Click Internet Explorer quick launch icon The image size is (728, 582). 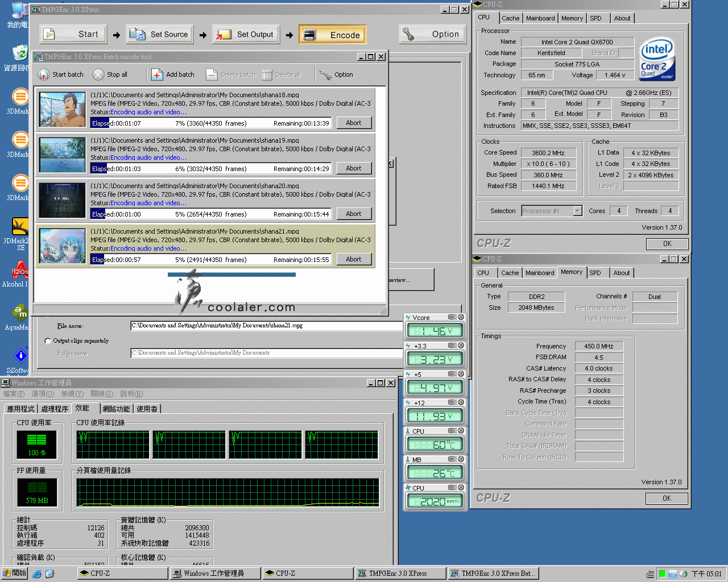[37, 574]
